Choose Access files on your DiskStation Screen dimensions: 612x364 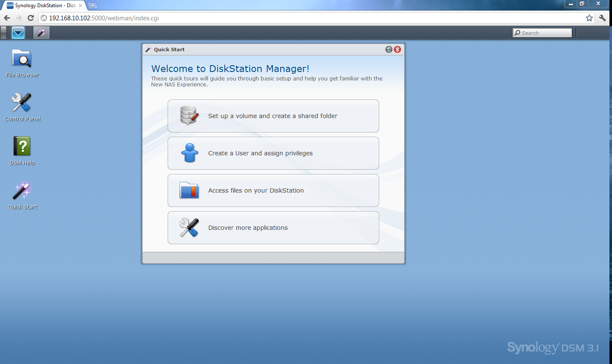[273, 190]
